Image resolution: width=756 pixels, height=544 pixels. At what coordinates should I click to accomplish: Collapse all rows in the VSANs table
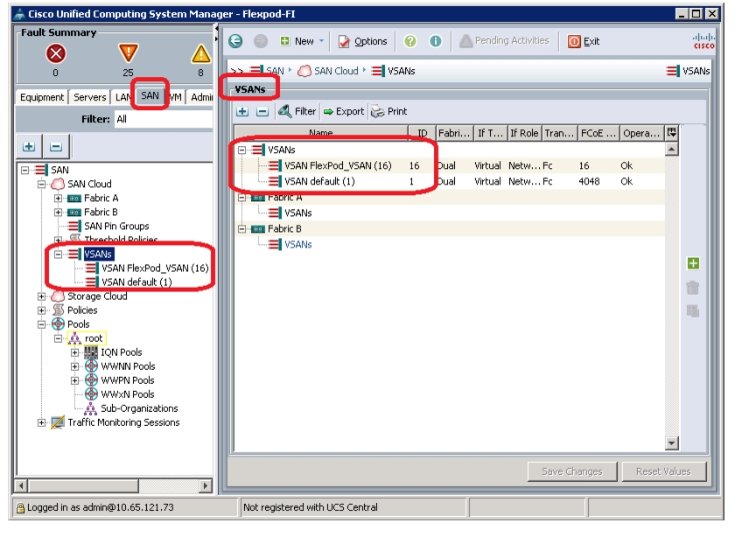point(262,112)
